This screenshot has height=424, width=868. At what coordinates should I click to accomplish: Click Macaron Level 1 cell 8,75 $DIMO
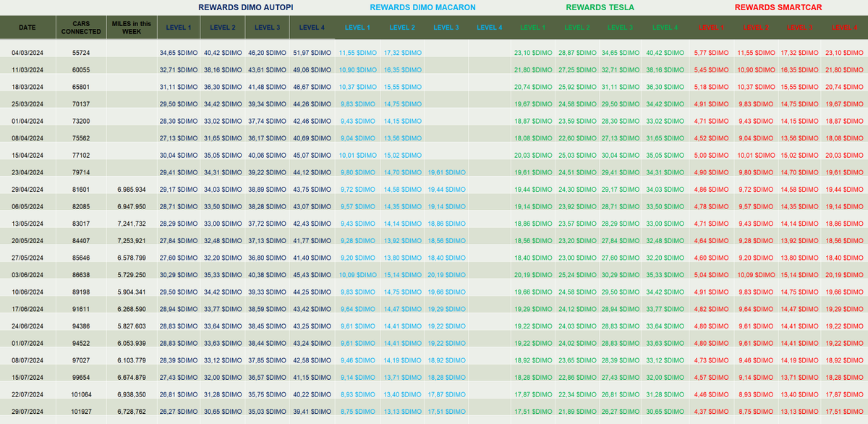click(357, 411)
